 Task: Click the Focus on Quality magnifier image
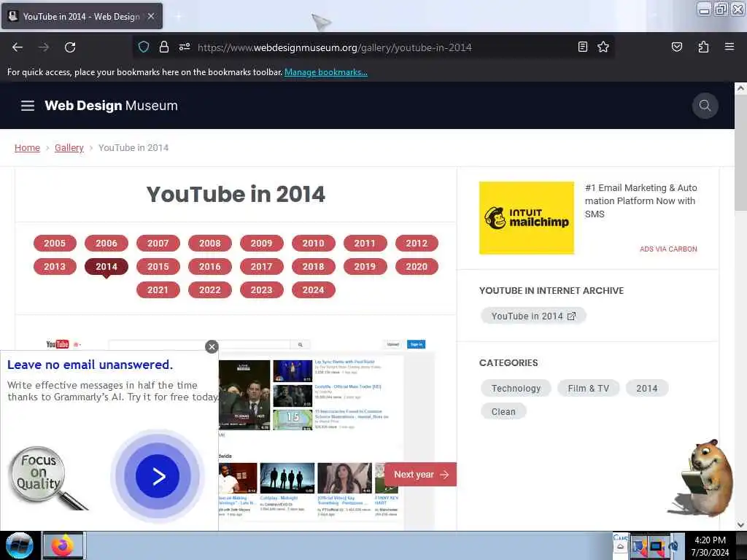point(47,478)
